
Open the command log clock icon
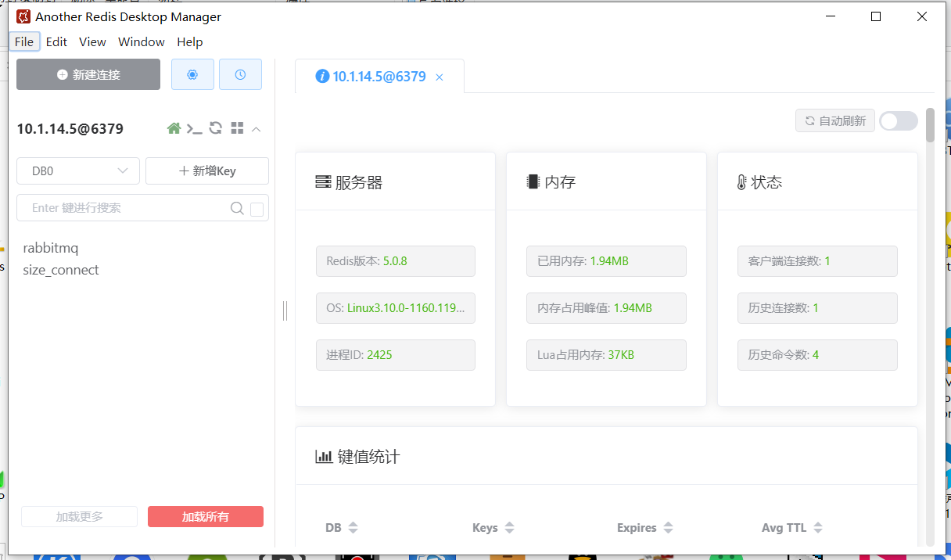tap(240, 74)
